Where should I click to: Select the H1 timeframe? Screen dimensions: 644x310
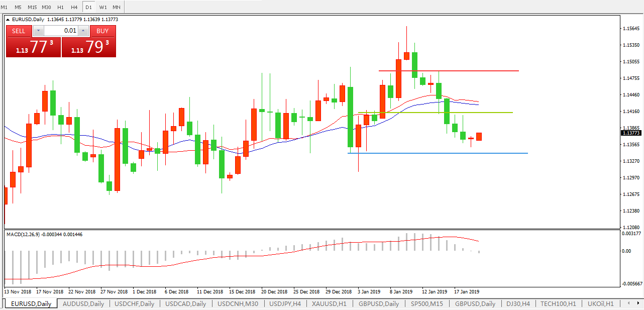point(60,7)
